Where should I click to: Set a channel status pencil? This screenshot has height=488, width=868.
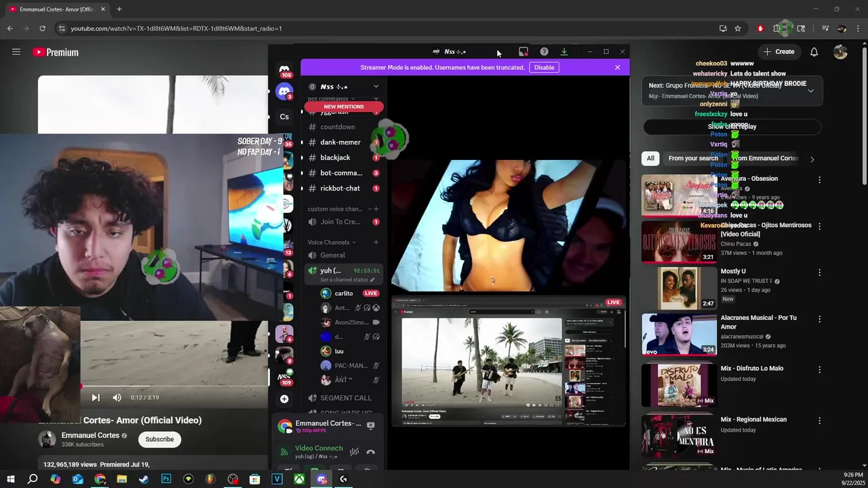pos(372,280)
